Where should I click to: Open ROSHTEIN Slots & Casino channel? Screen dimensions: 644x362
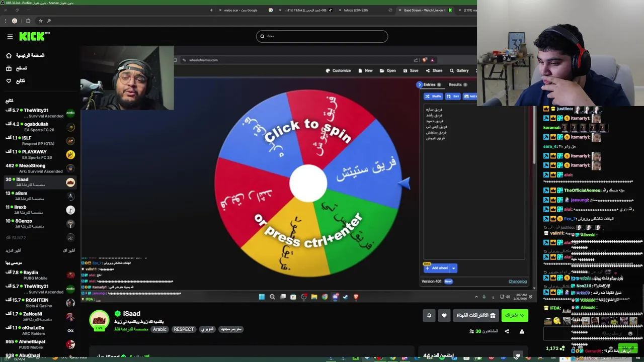pyautogui.click(x=39, y=303)
